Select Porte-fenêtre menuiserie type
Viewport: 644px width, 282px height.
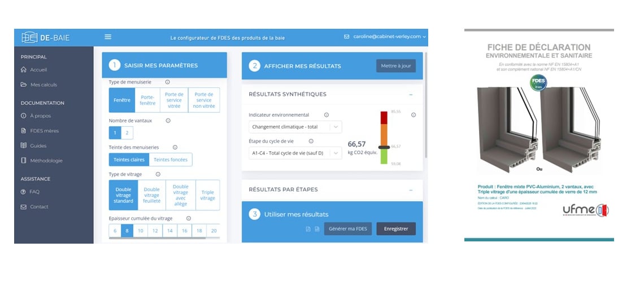pyautogui.click(x=147, y=100)
